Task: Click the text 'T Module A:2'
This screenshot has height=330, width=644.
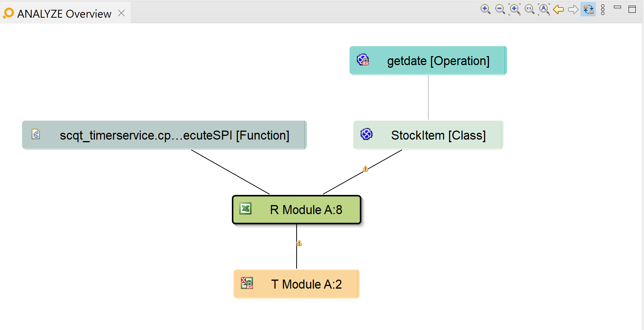Action: coord(306,284)
